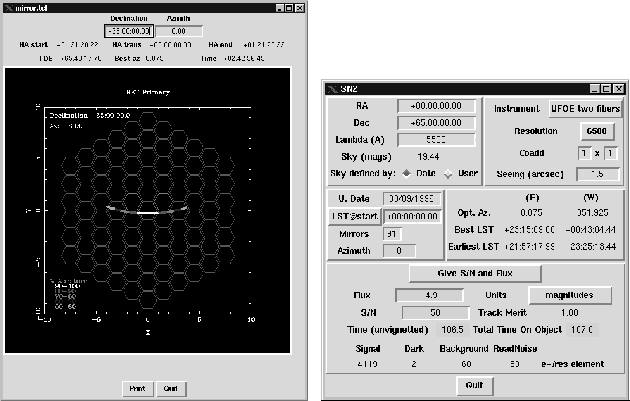
Task: Click the LST start time input field
Action: [x=412, y=216]
